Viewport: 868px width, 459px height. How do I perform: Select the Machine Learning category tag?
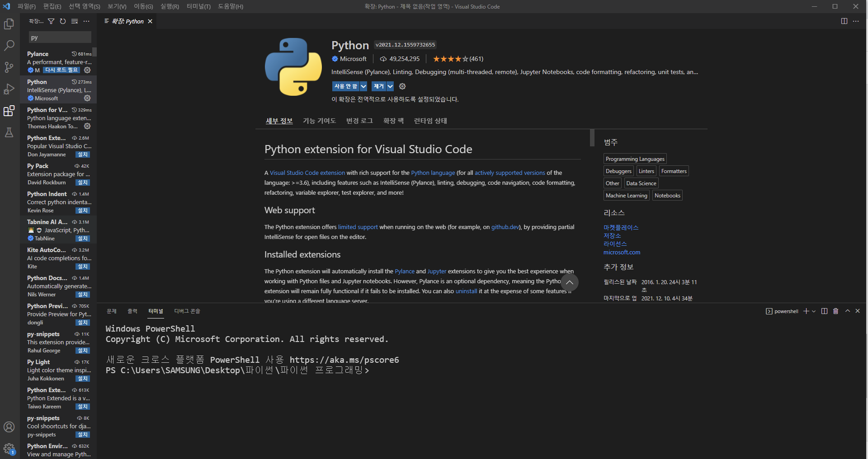coord(627,196)
